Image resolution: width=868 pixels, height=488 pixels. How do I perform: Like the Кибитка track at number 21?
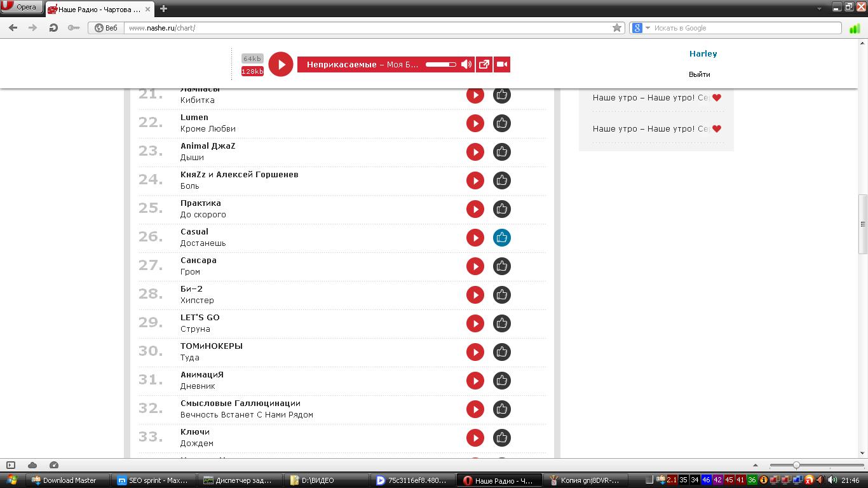(502, 95)
